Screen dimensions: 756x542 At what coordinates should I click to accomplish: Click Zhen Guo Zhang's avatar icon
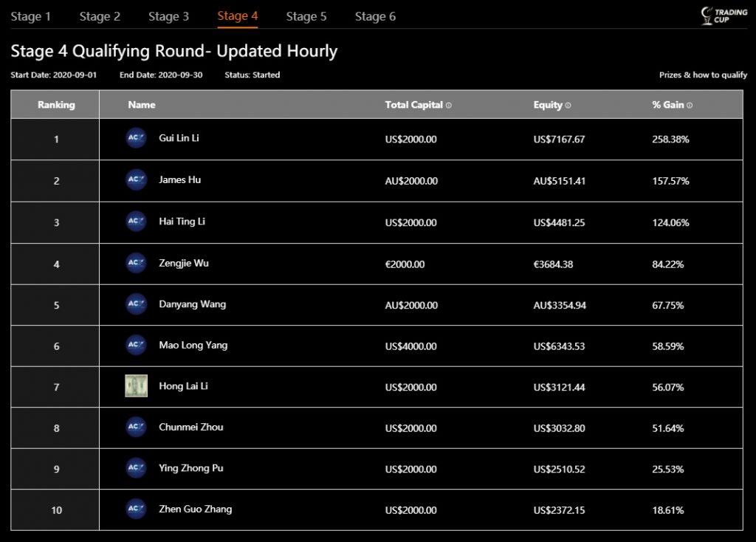point(136,509)
